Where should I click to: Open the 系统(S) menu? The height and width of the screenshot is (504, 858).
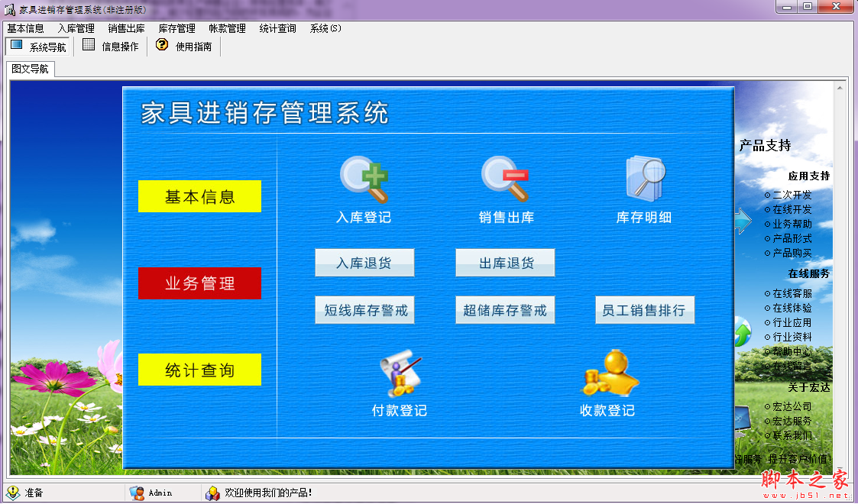[x=325, y=27]
